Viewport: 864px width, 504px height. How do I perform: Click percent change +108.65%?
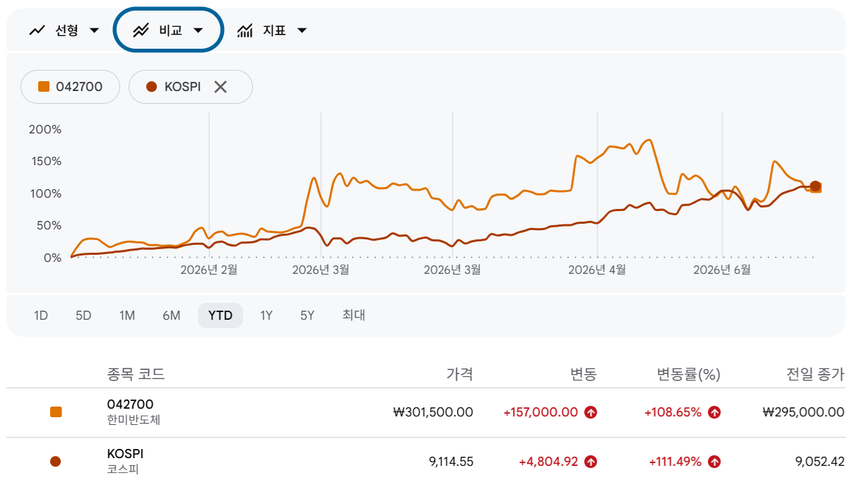click(673, 412)
